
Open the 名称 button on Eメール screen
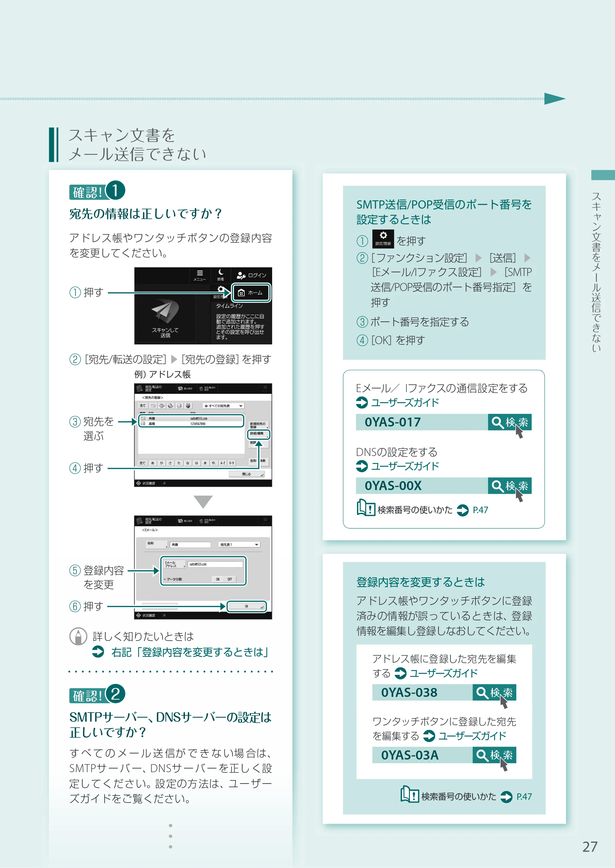click(157, 544)
